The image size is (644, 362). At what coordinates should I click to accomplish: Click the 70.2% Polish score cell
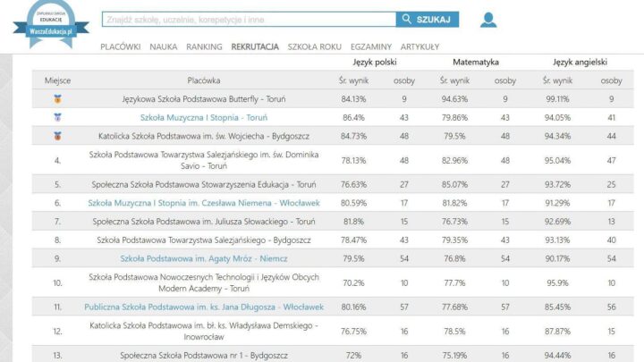click(353, 282)
